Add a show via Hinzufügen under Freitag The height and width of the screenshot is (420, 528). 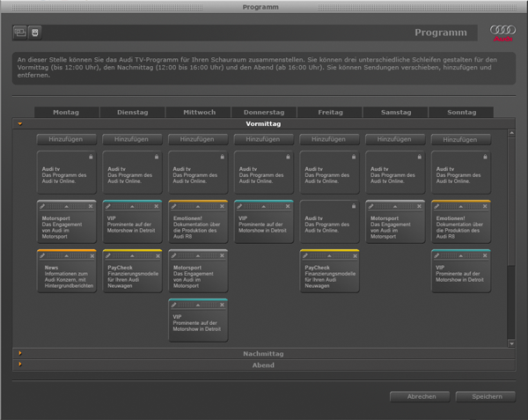329,139
